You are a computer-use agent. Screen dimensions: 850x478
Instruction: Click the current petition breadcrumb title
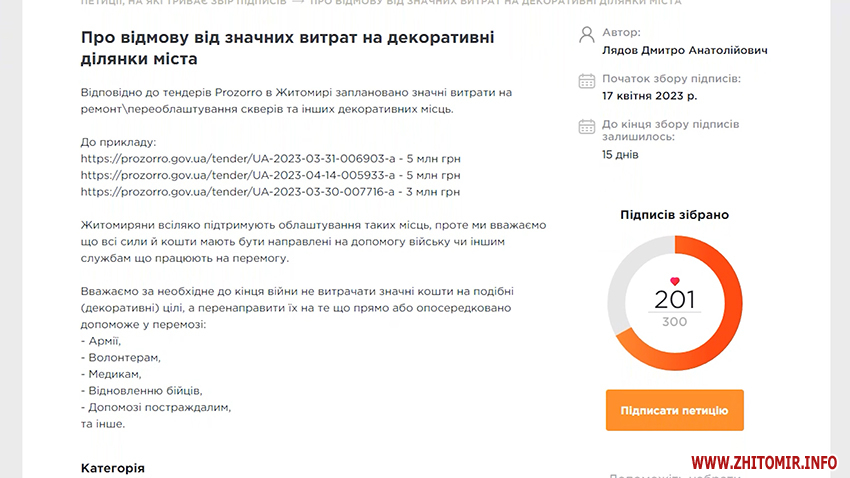[x=495, y=2]
